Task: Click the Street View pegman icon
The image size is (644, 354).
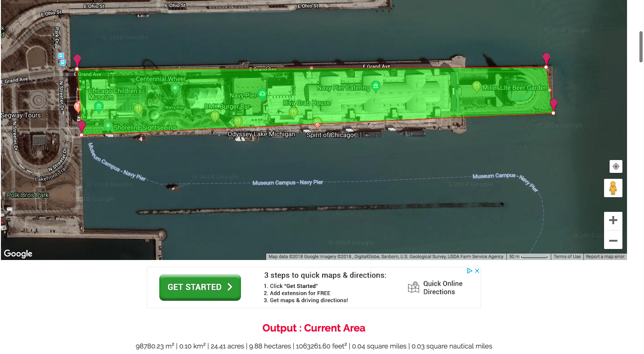Action: coord(613,188)
